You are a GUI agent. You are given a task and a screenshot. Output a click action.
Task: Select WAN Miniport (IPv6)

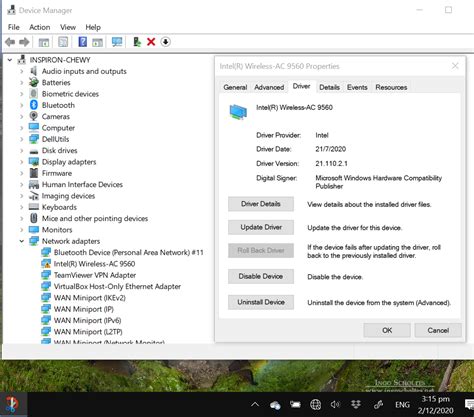click(x=87, y=320)
